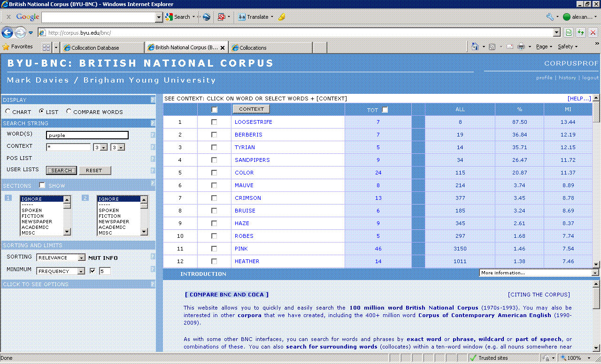Viewport: 601px width, 364px height.
Task: Click help question mark beside SORTING row
Action: [x=153, y=257]
